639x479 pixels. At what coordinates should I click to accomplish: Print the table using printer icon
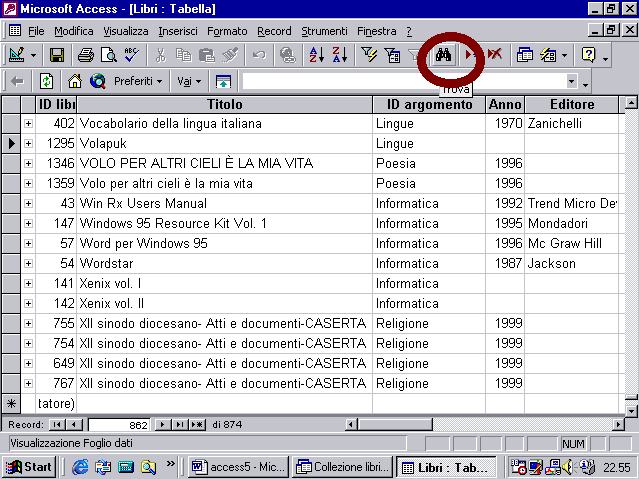coord(86,55)
